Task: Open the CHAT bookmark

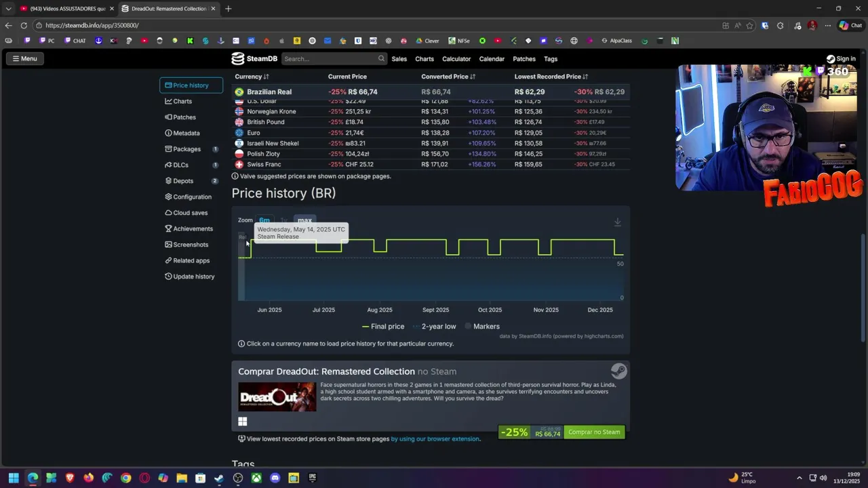Action: [75, 41]
